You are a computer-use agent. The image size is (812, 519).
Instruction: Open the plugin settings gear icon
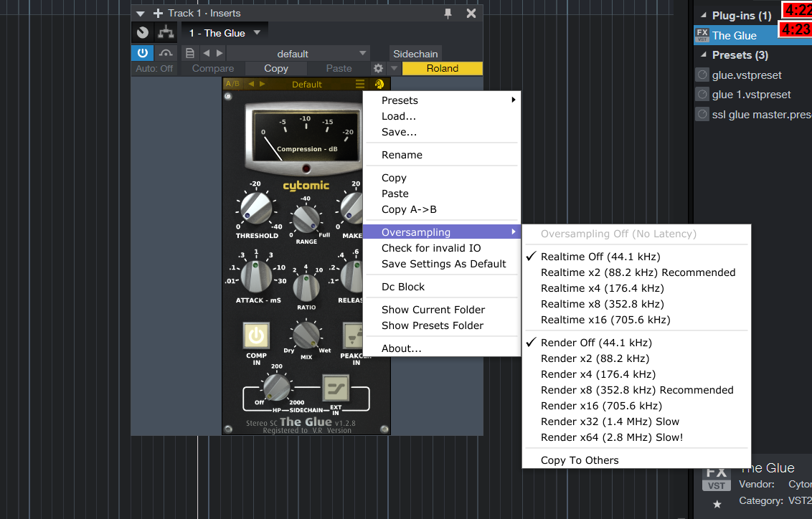(x=379, y=68)
